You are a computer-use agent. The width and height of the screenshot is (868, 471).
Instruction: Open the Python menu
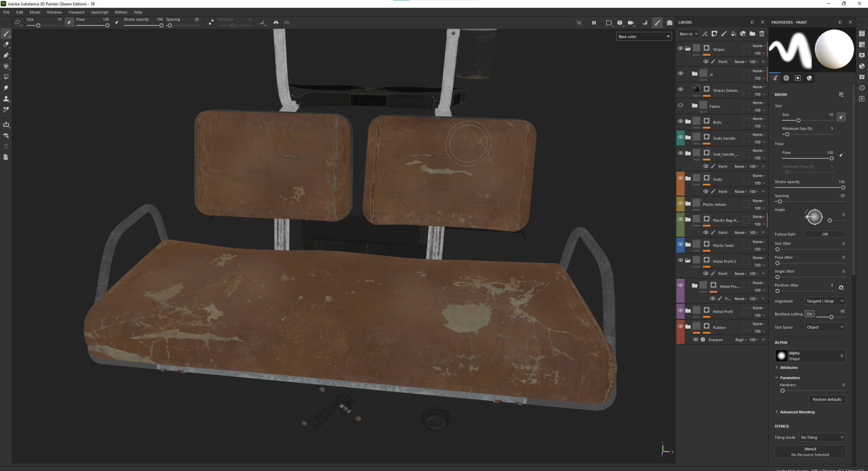pyautogui.click(x=121, y=12)
